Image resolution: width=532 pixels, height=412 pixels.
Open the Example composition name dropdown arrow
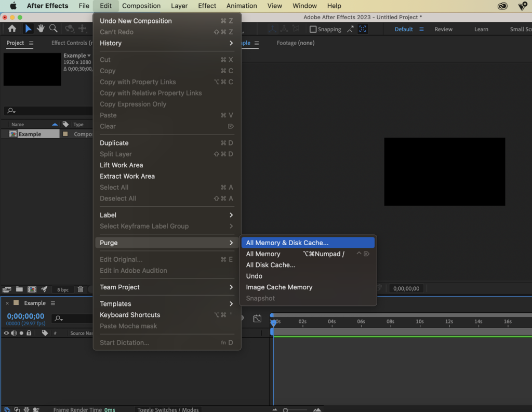tap(89, 55)
